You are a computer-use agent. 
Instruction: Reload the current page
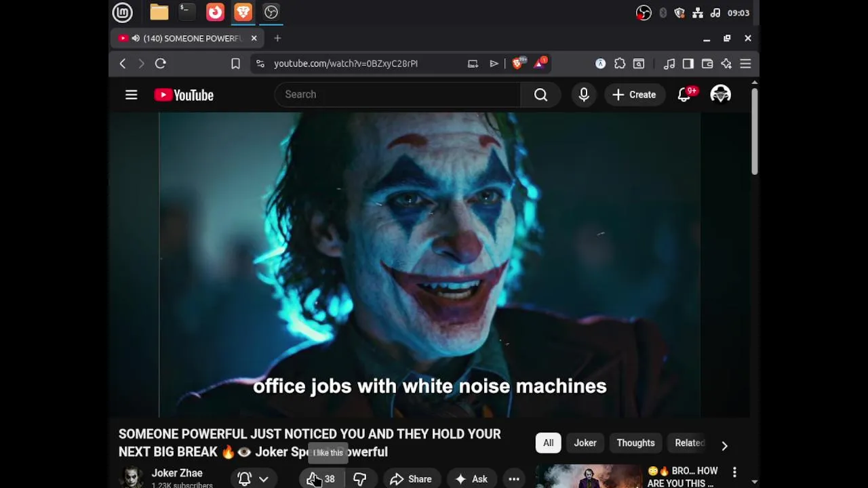[161, 64]
